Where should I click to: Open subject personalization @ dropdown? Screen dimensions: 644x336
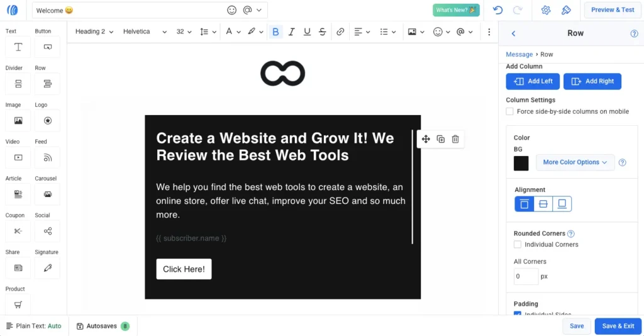point(252,10)
